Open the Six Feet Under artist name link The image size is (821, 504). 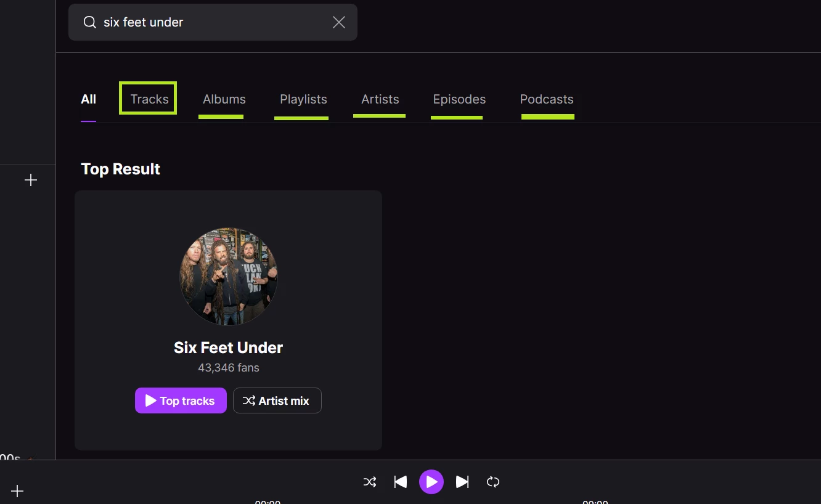(229, 348)
